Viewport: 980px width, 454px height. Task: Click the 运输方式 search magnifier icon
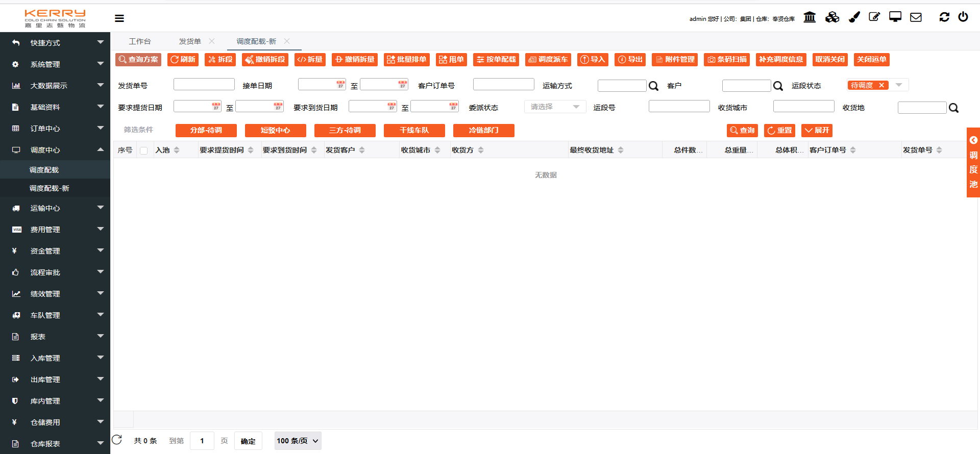653,86
